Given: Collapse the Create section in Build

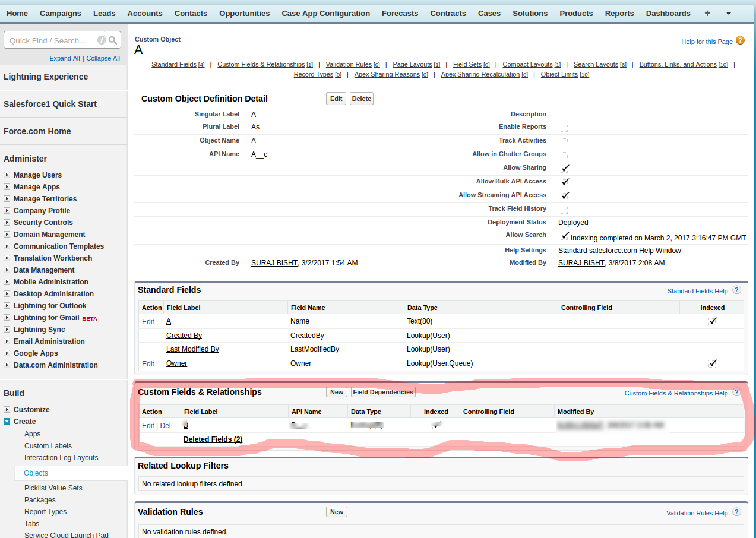Looking at the screenshot, I should tap(7, 422).
